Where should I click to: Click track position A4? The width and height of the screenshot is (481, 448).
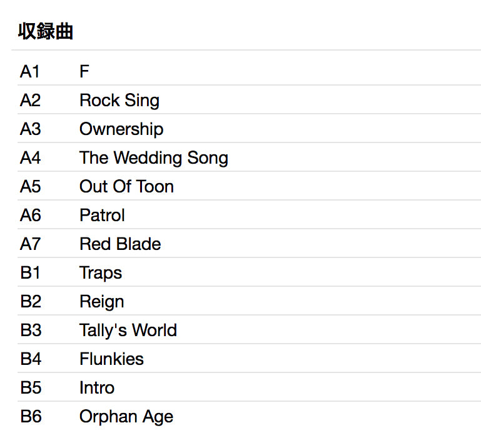coord(30,158)
